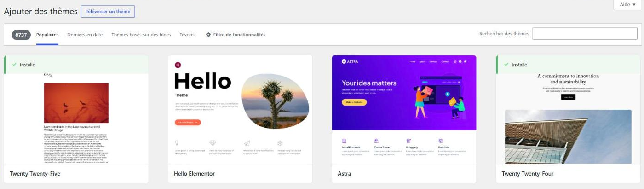Click the Installé notice on Twenty Twenty-Four
Image resolution: width=644 pixels, height=189 pixels.
tap(568, 65)
